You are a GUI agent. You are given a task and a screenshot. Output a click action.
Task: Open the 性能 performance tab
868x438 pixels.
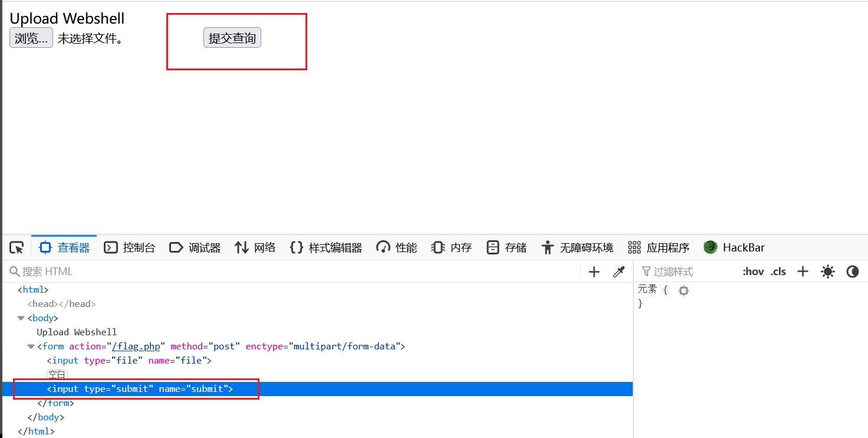[x=396, y=247]
